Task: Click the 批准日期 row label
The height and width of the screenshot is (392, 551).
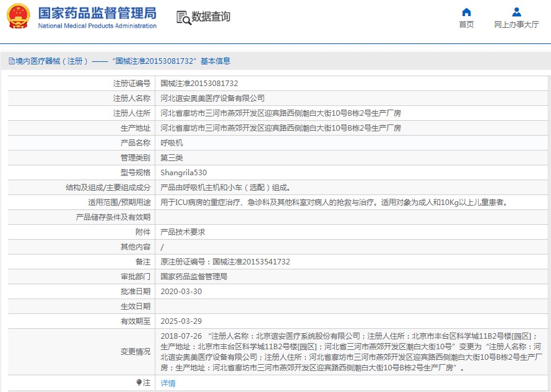Action: (x=136, y=292)
